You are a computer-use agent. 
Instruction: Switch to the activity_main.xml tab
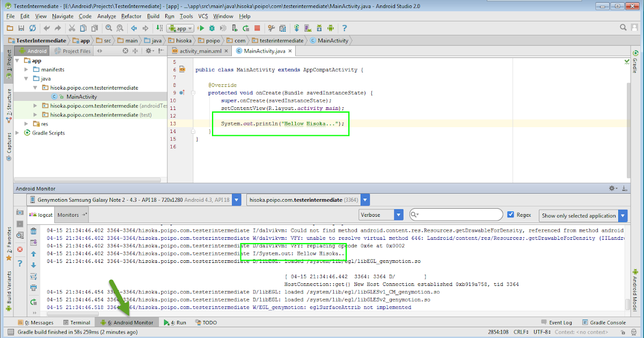[x=201, y=52]
